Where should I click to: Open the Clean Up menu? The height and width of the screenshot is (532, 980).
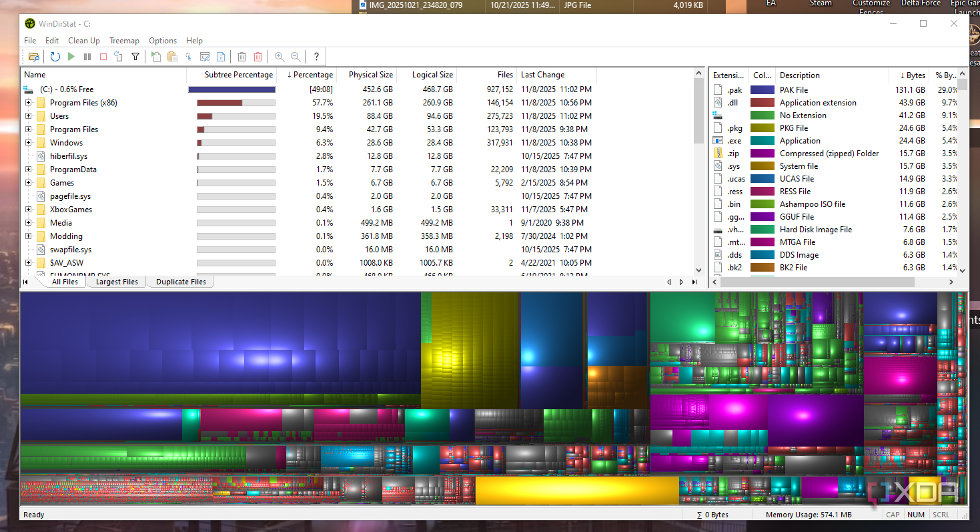pos(84,41)
